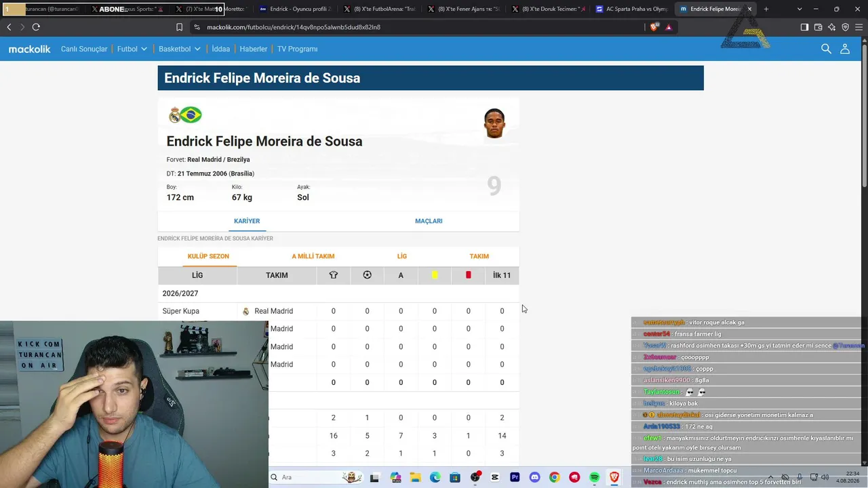868x488 pixels.
Task: Click the Brazil flag icon
Action: (191, 115)
